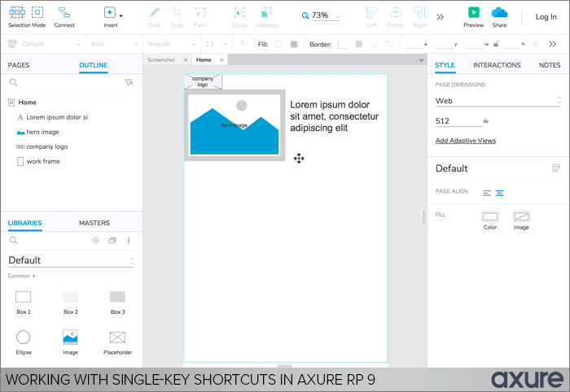The width and height of the screenshot is (570, 392).
Task: Open the page tabs list dropdown arrow
Action: coord(421,60)
